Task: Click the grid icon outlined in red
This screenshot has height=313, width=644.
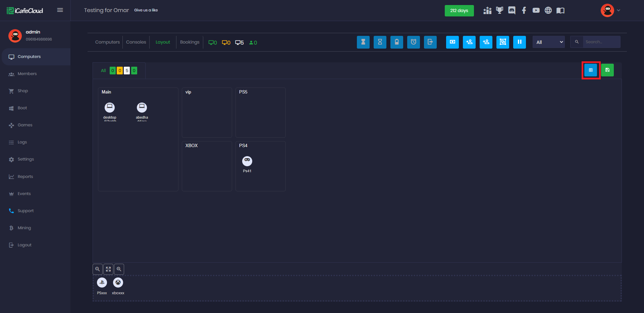Action: click(591, 70)
